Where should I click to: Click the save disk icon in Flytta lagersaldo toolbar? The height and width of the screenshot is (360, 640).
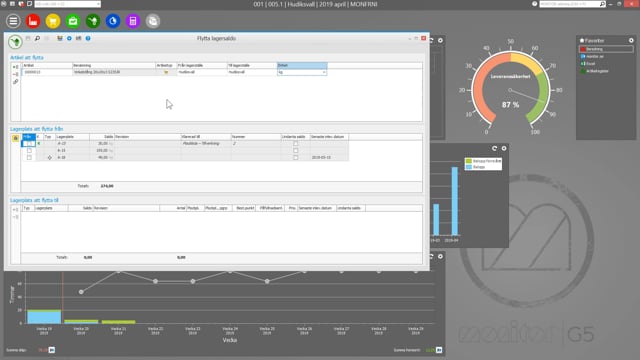[28, 38]
